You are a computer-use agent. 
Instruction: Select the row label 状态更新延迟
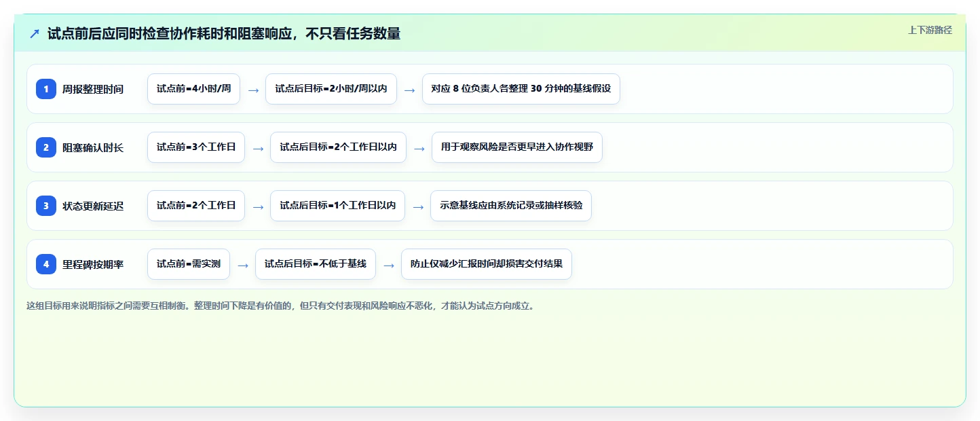pos(93,206)
